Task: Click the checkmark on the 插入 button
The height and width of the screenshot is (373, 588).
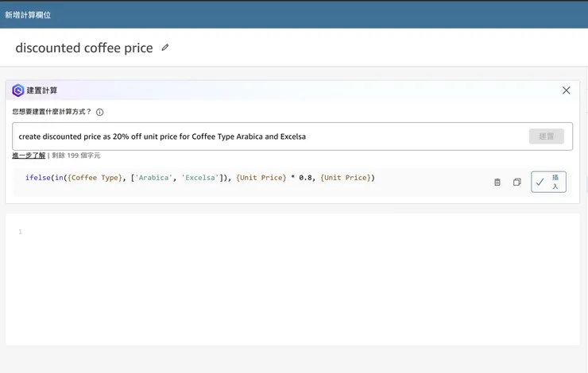Action: tap(540, 182)
